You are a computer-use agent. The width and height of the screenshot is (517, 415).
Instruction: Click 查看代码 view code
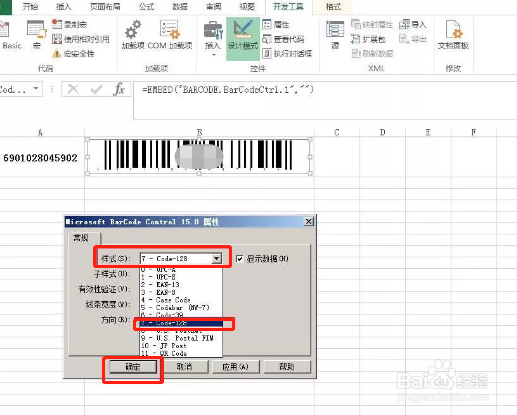(283, 39)
